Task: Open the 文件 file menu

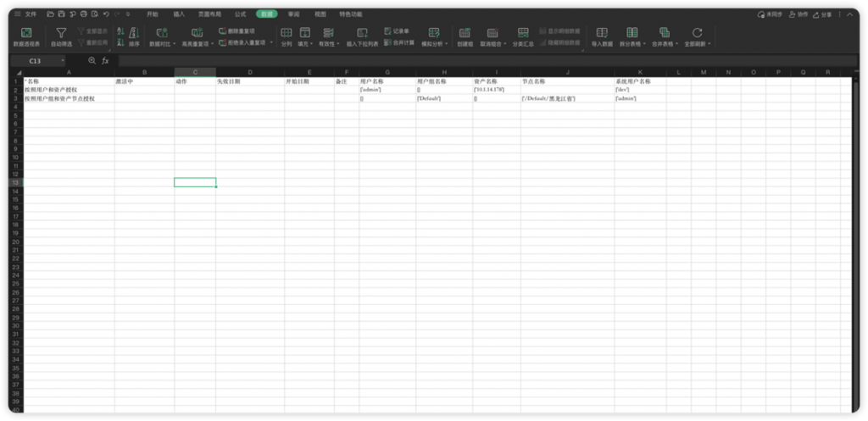Action: pos(31,14)
